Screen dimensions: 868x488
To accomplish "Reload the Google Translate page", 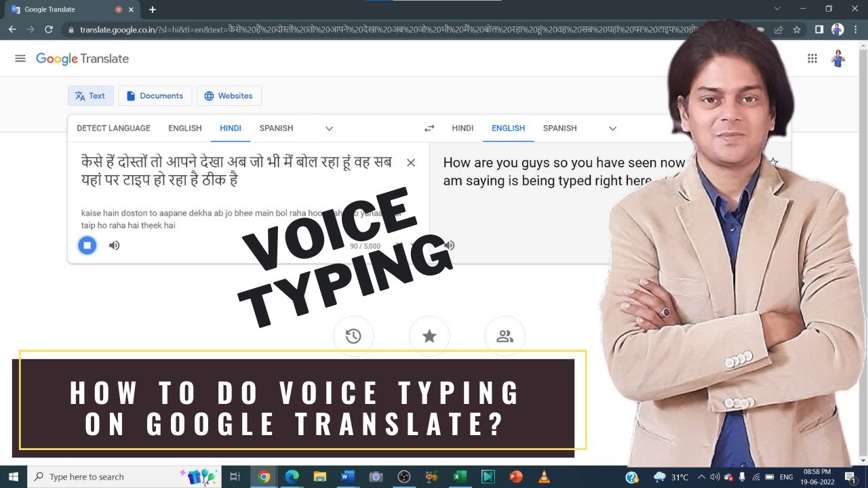I will click(49, 30).
